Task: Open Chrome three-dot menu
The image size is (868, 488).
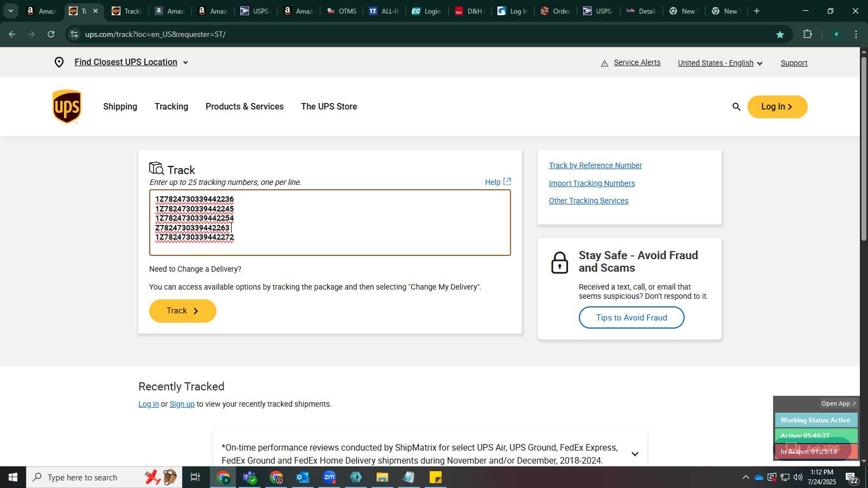Action: click(x=856, y=34)
